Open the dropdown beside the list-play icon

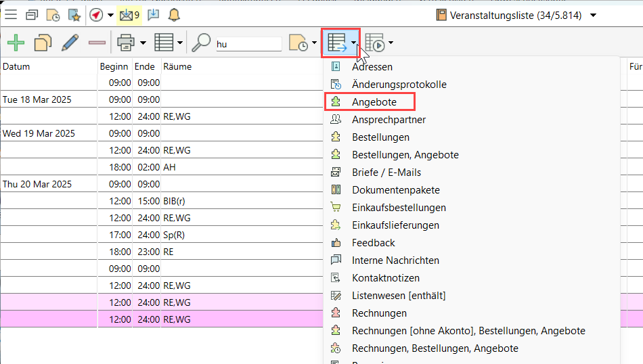pyautogui.click(x=391, y=44)
